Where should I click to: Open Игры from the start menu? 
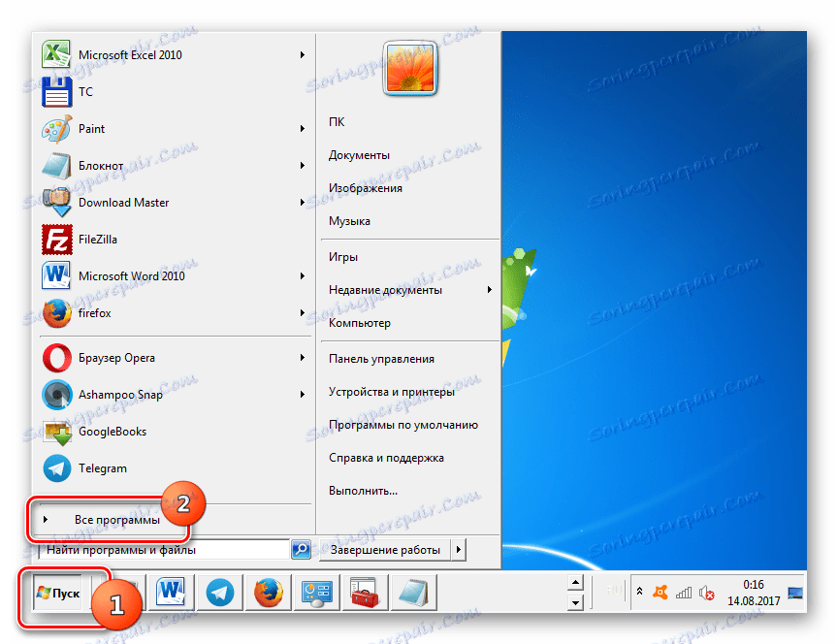343,257
